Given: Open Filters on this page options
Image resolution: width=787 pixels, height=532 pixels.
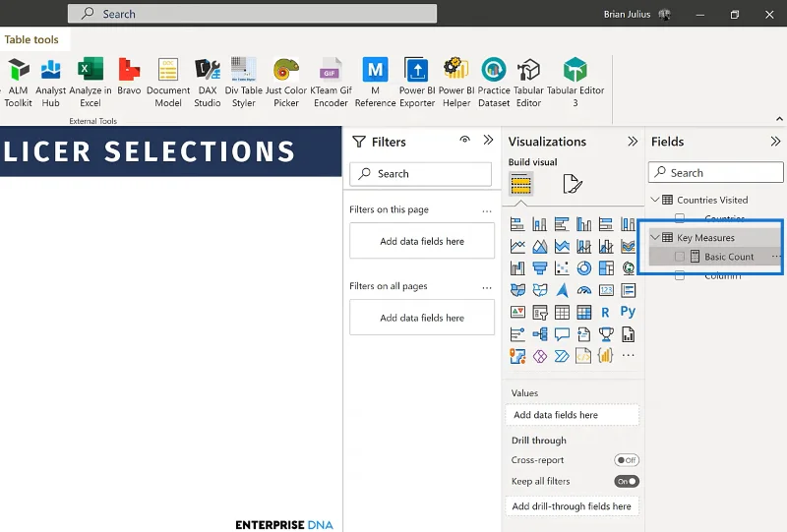Looking at the screenshot, I should click(x=487, y=211).
